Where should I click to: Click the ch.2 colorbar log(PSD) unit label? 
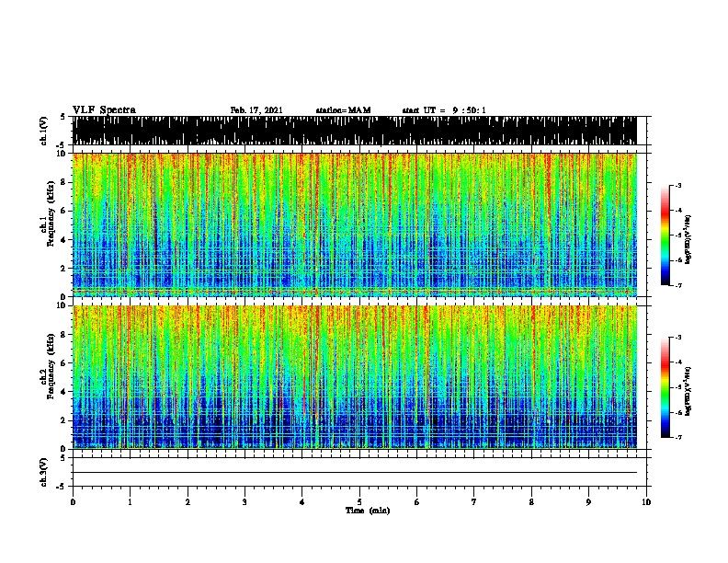point(688,391)
